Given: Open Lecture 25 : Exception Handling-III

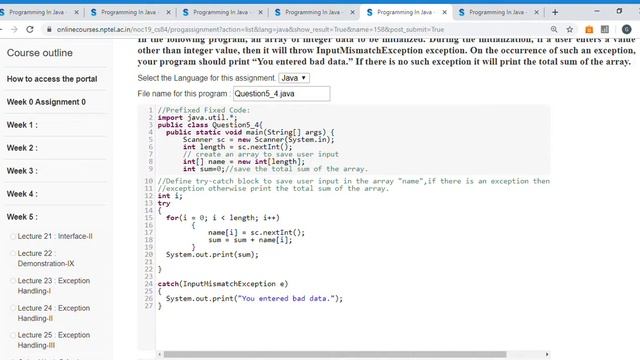Looking at the screenshot, I should pos(53,340).
